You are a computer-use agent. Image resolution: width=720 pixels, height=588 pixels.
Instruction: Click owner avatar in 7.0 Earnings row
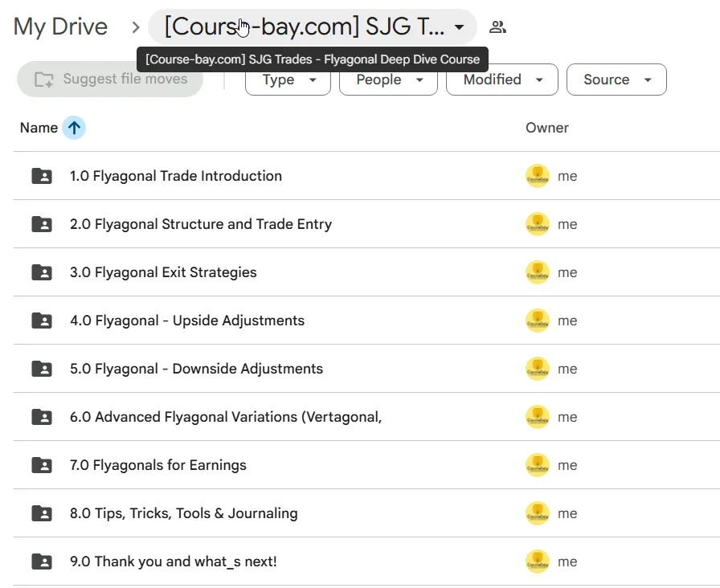tap(538, 465)
